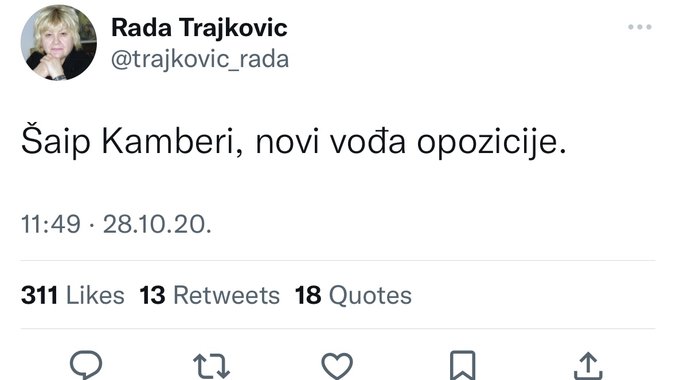Retweet using the looping arrows icon
This screenshot has width=676, height=380.
coord(211,366)
